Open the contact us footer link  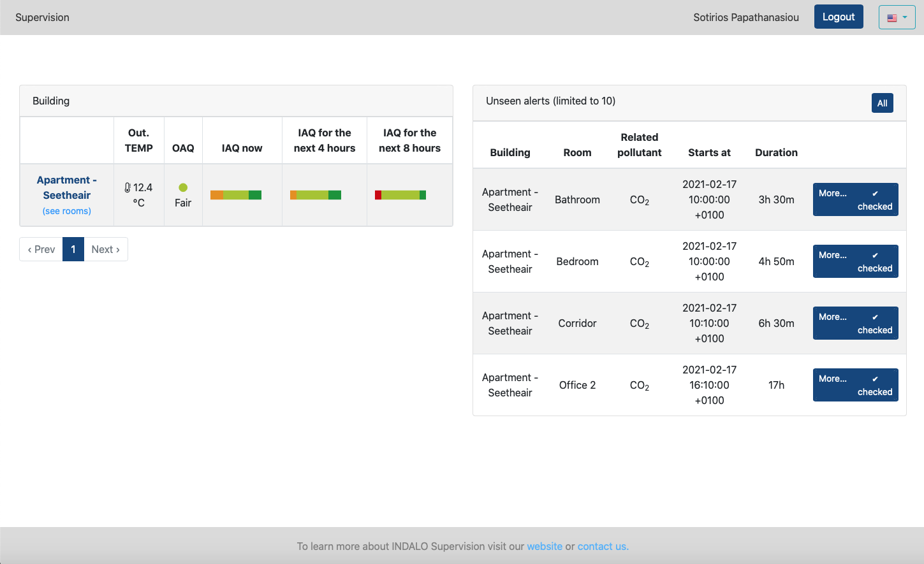coord(603,546)
